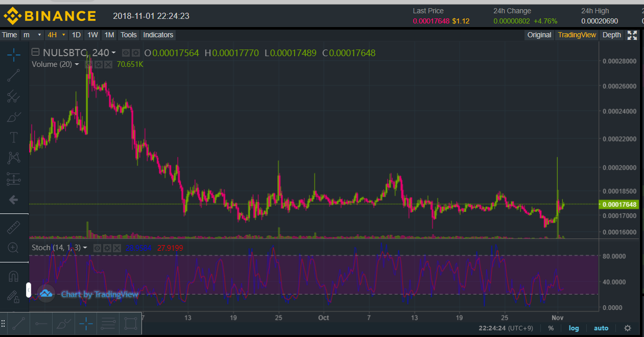Viewport: 644px width, 337px height.
Task: Select the text annotation tool
Action: [14, 137]
